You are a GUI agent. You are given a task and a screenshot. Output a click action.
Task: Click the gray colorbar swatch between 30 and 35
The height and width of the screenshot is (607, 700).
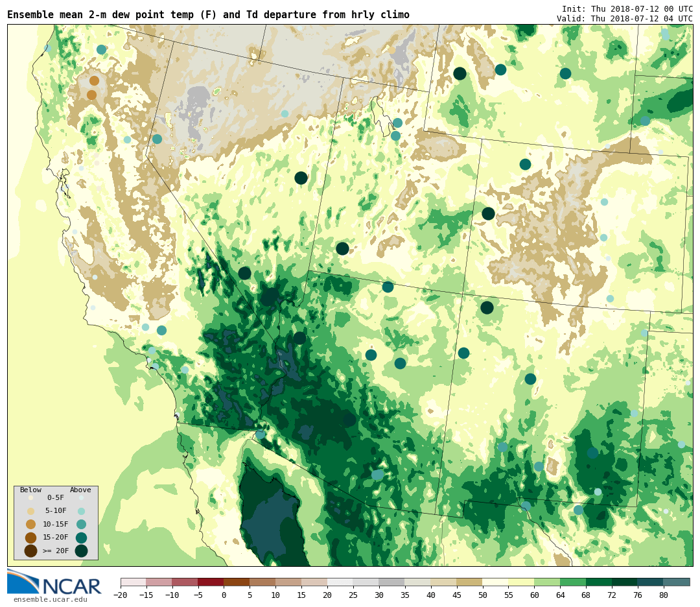pos(391,582)
